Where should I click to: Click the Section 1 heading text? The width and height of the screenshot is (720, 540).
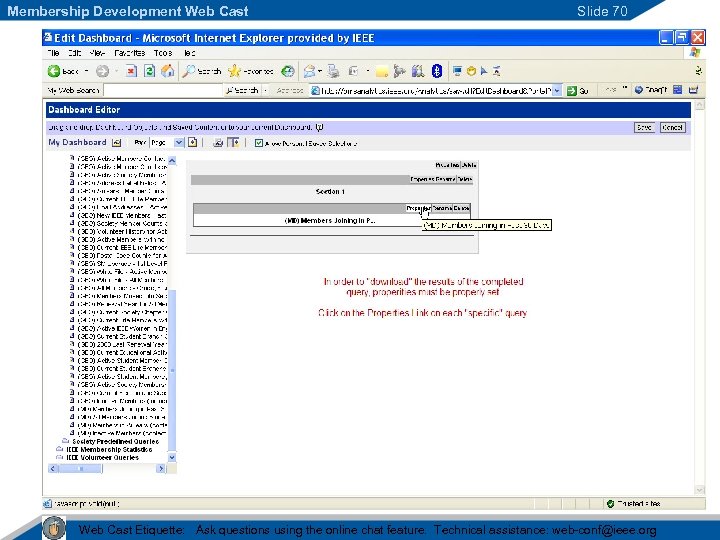(x=330, y=191)
